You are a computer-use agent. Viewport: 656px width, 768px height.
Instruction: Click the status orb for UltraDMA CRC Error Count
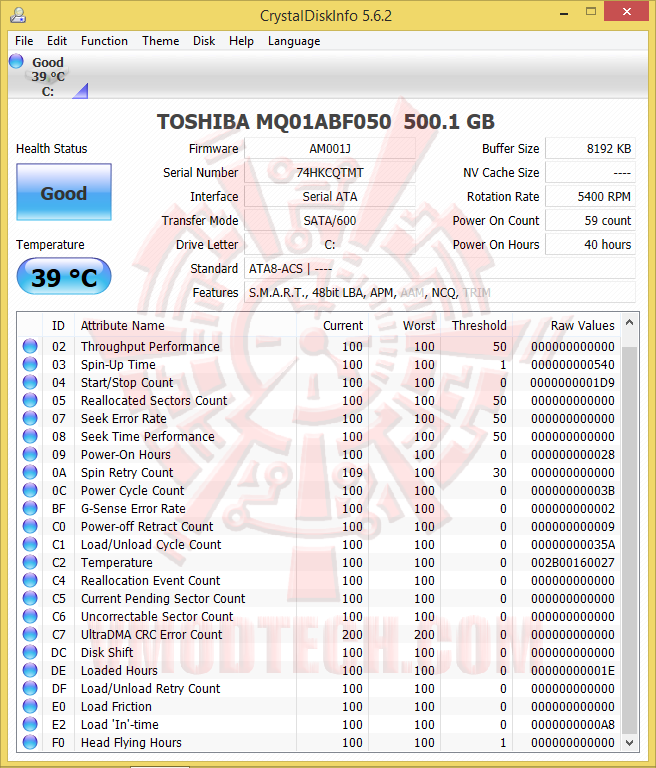click(x=30, y=634)
